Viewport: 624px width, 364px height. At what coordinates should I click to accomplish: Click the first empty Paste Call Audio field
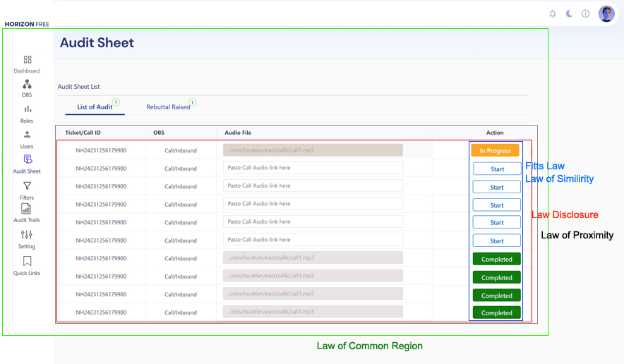pos(313,168)
